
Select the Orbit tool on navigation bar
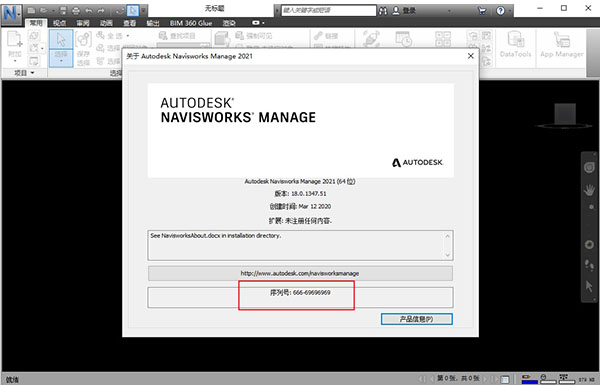(x=589, y=245)
